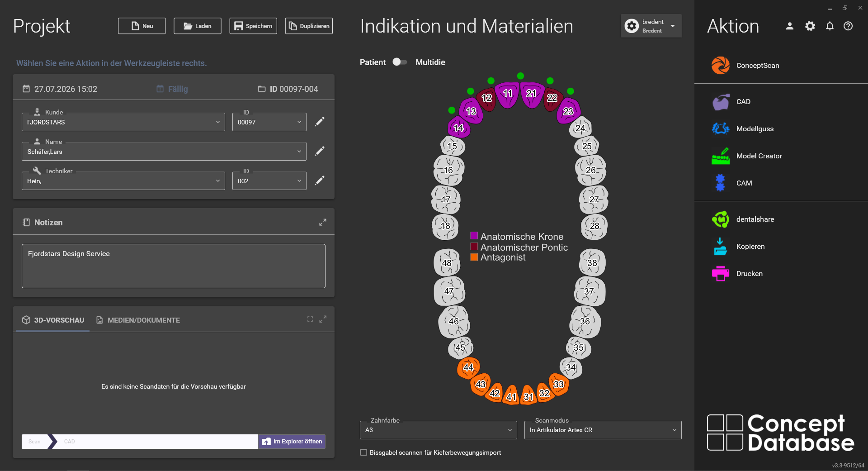This screenshot has height=471, width=868.
Task: Toggle green connector dot between 13 and 12
Action: coord(471,91)
